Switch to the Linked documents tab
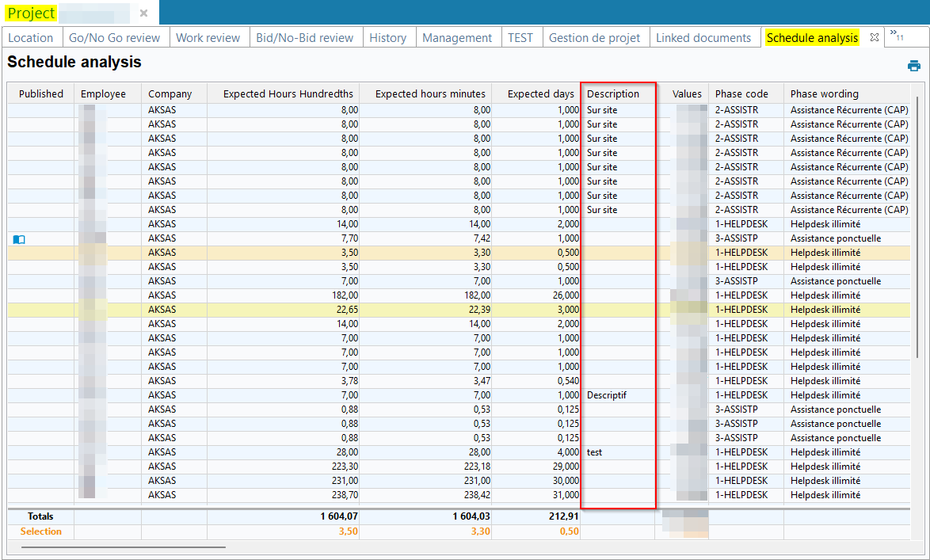 coord(703,38)
